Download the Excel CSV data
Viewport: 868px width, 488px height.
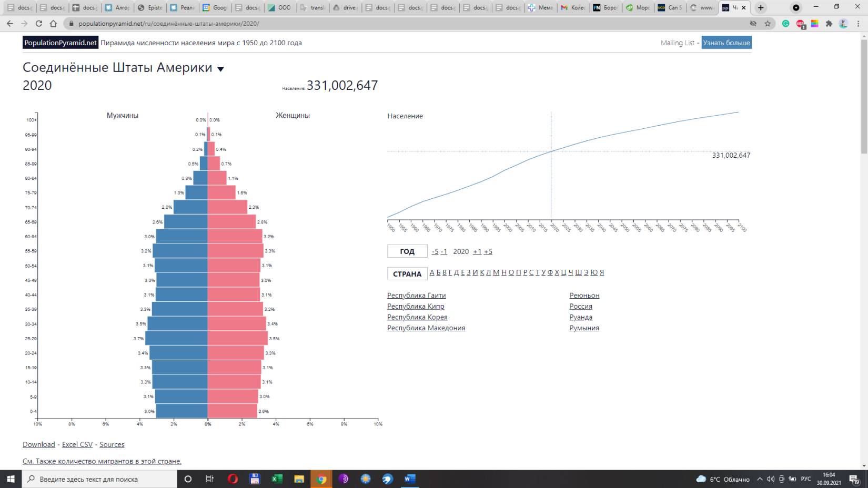click(77, 444)
